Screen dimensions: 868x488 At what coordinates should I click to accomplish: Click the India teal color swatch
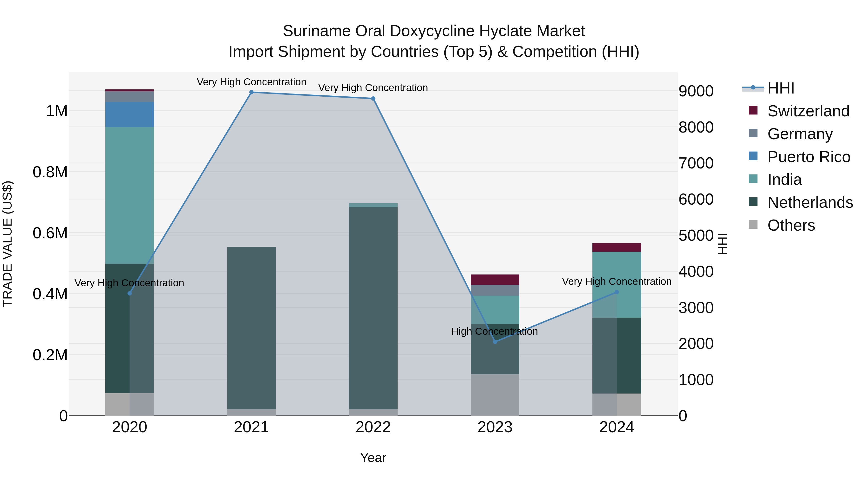pyautogui.click(x=753, y=179)
